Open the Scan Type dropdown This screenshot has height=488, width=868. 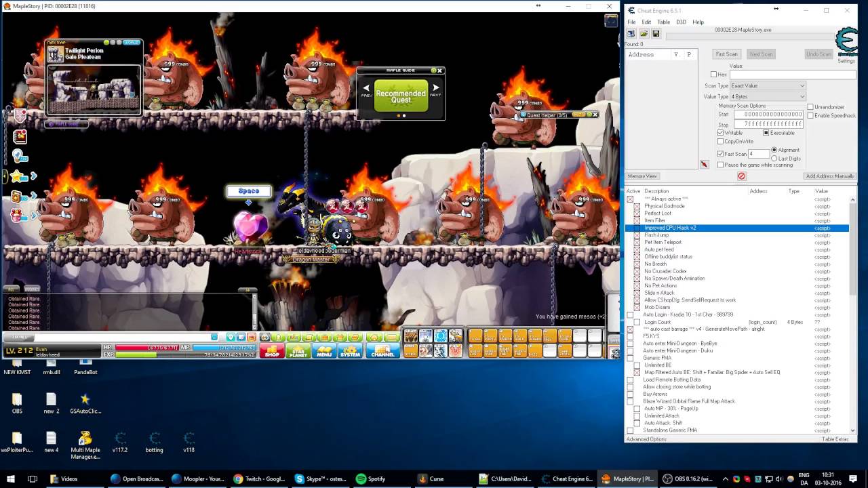[768, 86]
